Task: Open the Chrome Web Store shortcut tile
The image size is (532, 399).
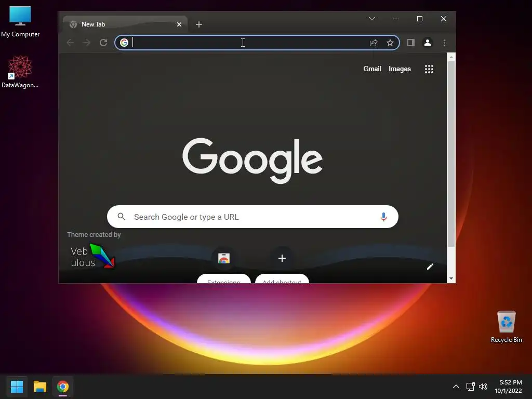Action: point(224,259)
